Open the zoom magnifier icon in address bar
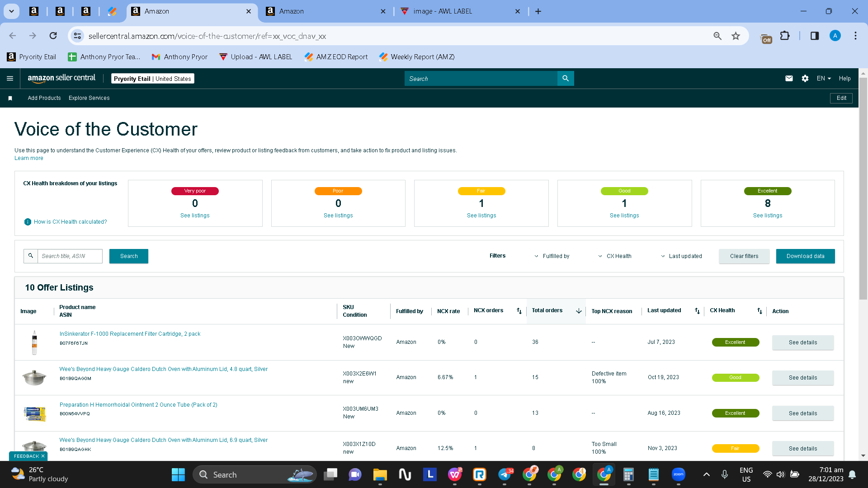This screenshot has height=488, width=868. pyautogui.click(x=717, y=36)
